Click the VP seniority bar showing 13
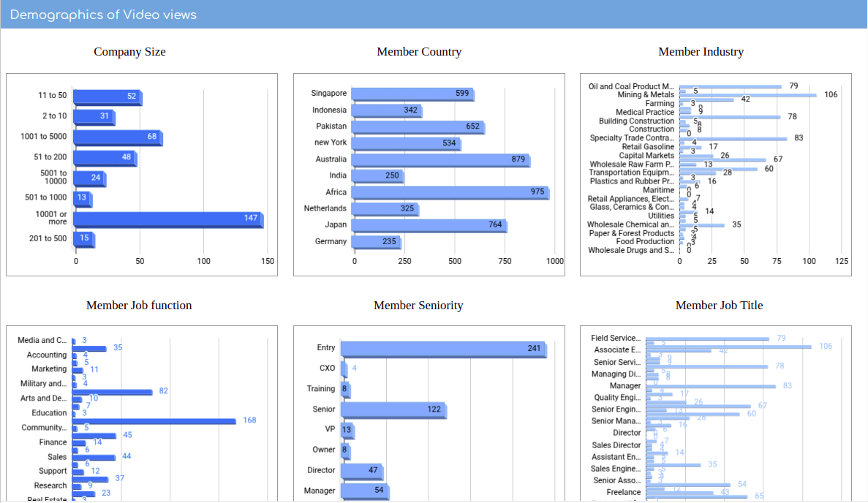The image size is (868, 503). pyautogui.click(x=347, y=430)
